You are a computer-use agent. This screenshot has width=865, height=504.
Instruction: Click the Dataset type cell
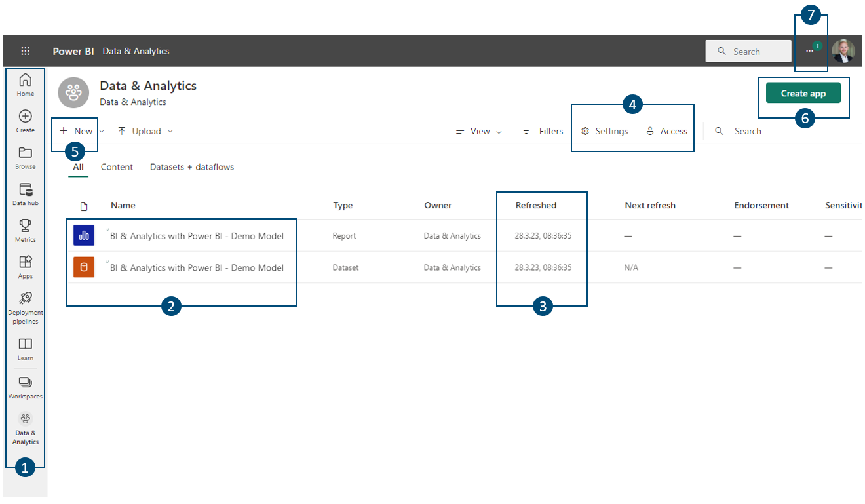coord(345,268)
